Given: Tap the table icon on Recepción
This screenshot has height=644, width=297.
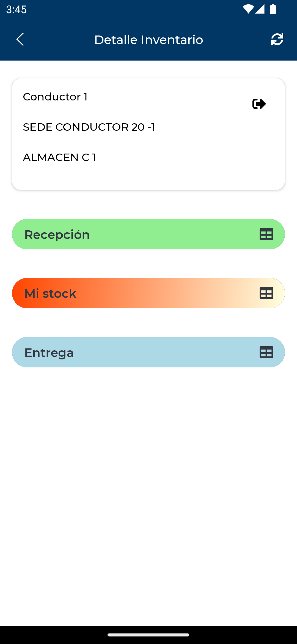Looking at the screenshot, I should coord(266,234).
